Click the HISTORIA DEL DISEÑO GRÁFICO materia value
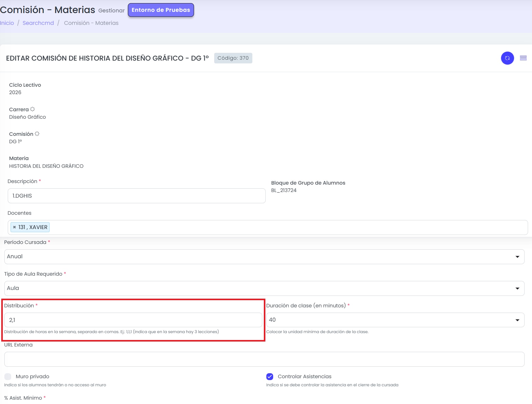Viewport: 532px width, 404px height. [x=46, y=166]
